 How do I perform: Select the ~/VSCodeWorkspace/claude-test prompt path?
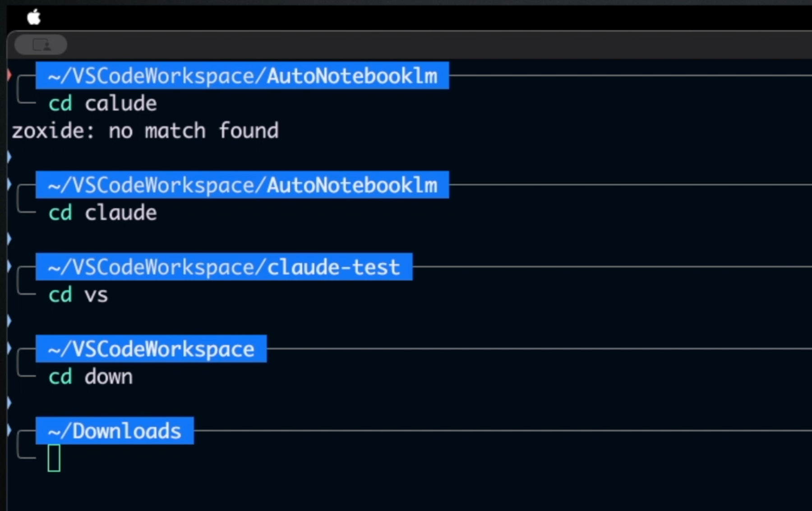224,267
